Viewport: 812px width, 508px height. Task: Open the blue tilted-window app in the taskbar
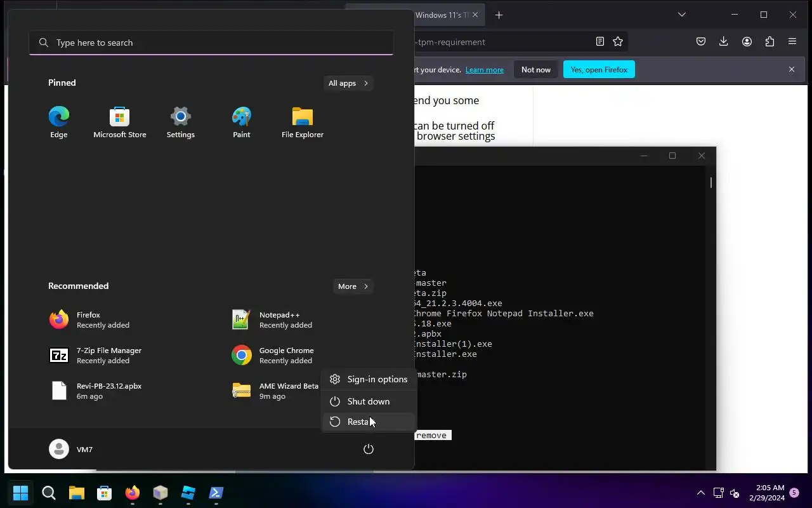188,493
